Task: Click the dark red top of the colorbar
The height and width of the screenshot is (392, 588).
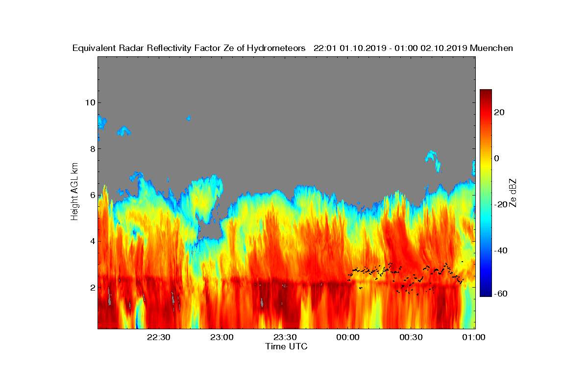Action: click(x=486, y=93)
